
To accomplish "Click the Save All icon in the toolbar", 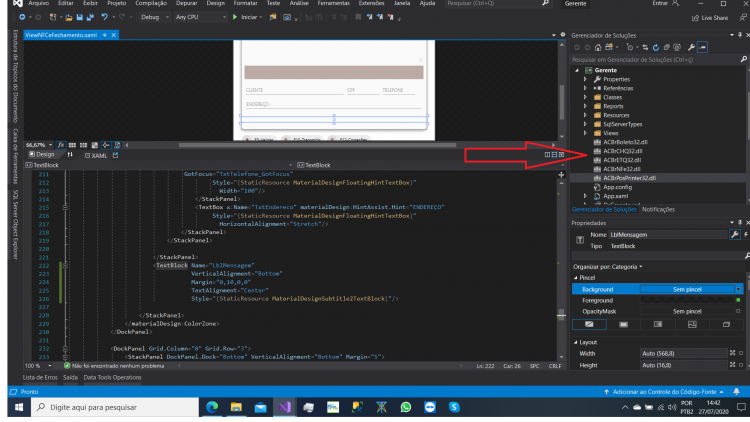I will click(90, 17).
